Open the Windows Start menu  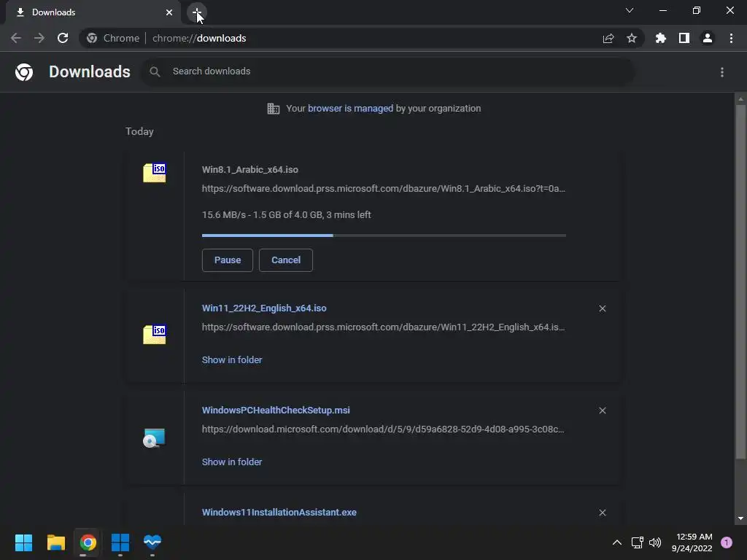23,542
